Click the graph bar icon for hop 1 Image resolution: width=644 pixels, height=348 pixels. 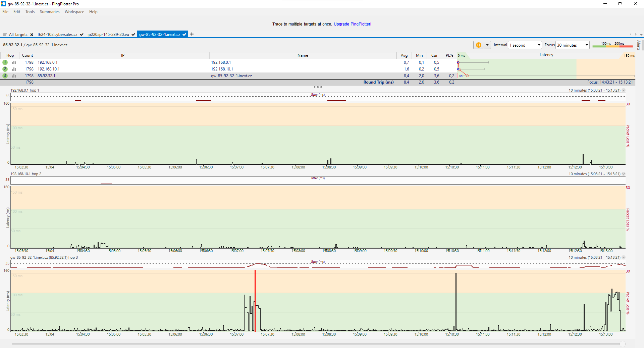14,62
